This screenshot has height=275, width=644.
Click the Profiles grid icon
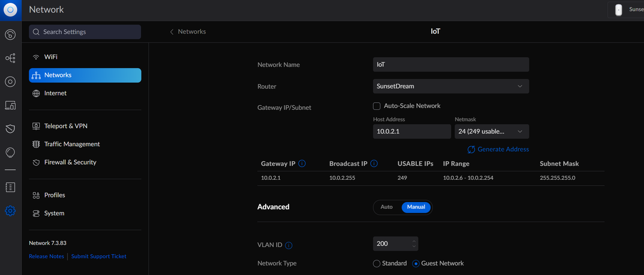point(36,195)
